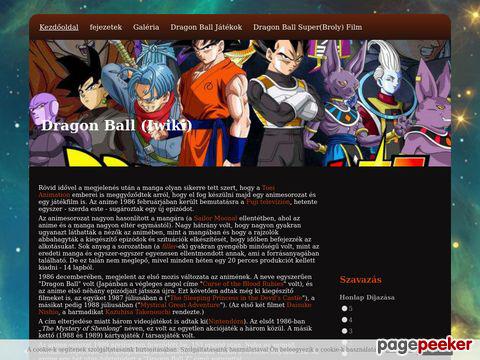Go to the fejezetek page

pos(106,27)
